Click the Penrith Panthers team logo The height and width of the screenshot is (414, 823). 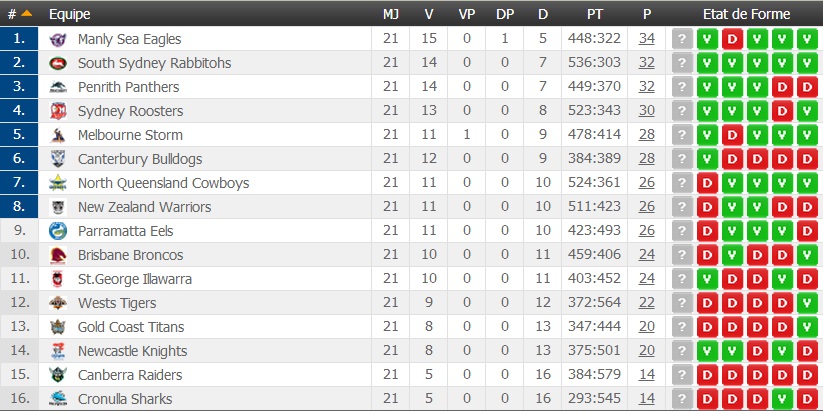point(58,87)
